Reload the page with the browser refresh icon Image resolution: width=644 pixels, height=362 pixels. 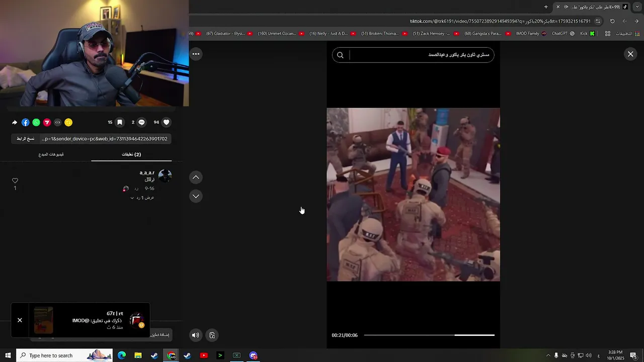612,21
